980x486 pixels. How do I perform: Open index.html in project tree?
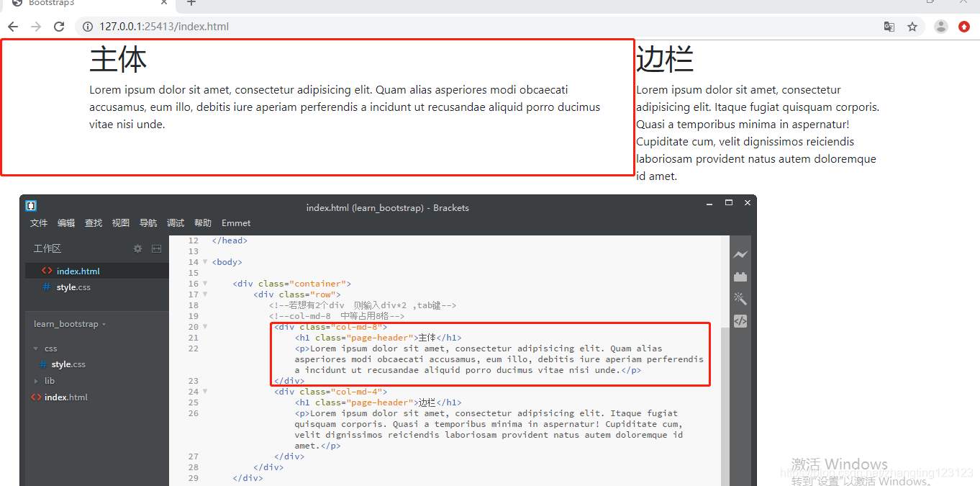[66, 397]
